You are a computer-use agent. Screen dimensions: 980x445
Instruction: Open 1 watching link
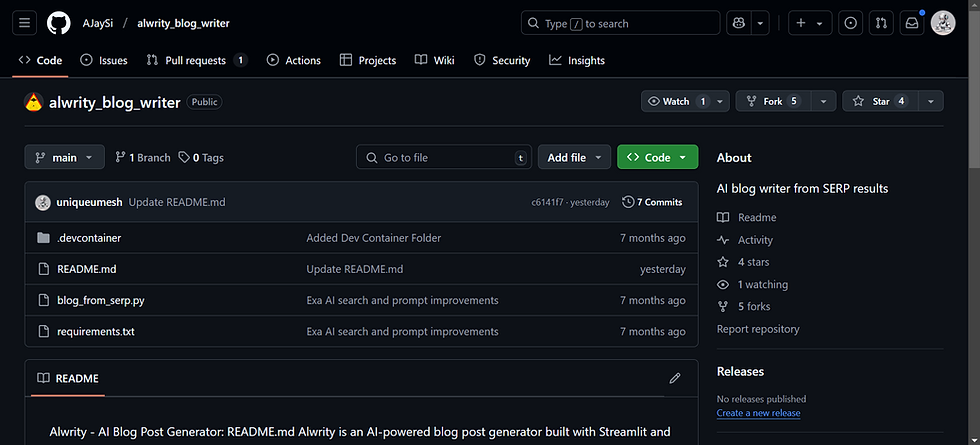752,284
